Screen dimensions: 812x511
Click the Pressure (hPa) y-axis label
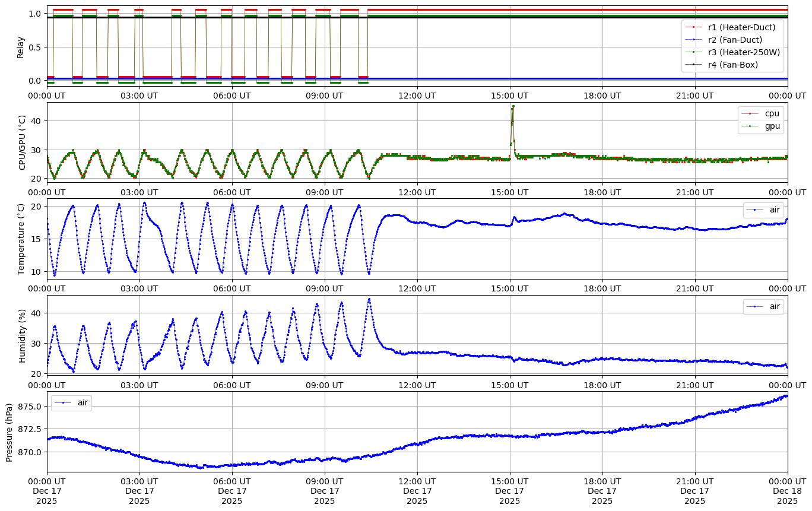click(x=9, y=431)
